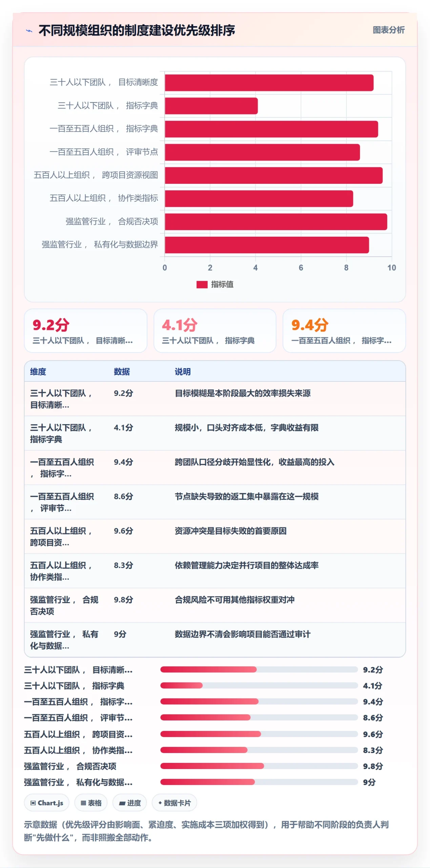Click chart axis label 强监管行业，私有化与数据边界
Screen dimensions: 430x868
[100, 244]
